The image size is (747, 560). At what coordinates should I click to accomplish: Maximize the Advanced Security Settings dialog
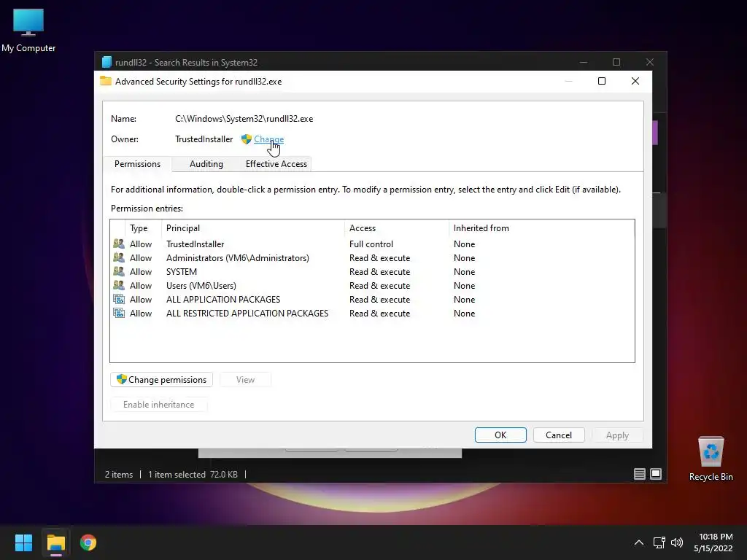click(x=602, y=81)
